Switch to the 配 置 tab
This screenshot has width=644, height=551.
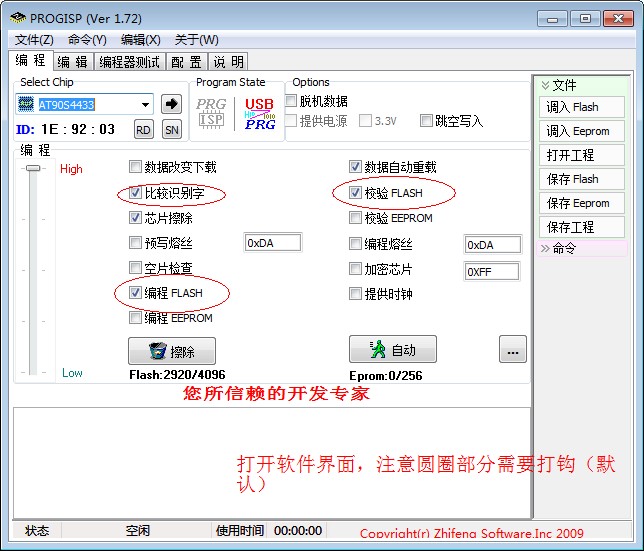pyautogui.click(x=186, y=62)
